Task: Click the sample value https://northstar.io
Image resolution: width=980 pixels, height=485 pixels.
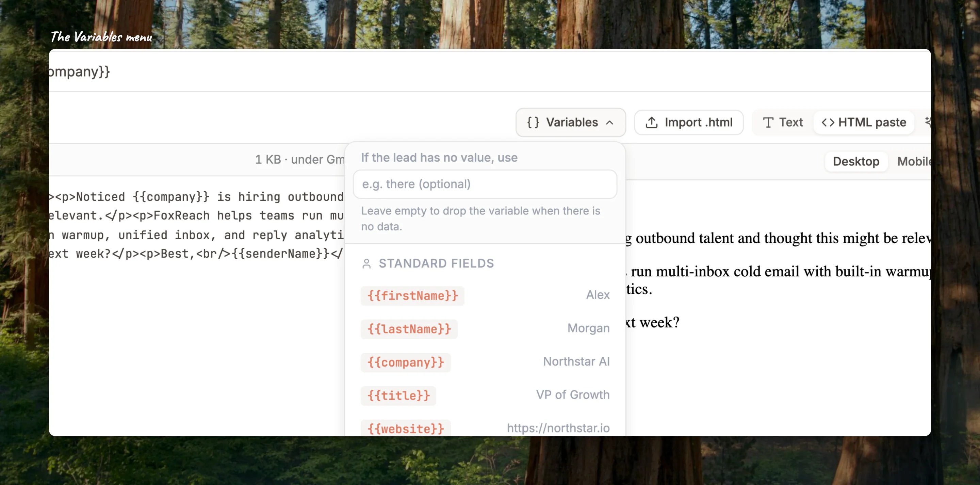Action: tap(558, 428)
